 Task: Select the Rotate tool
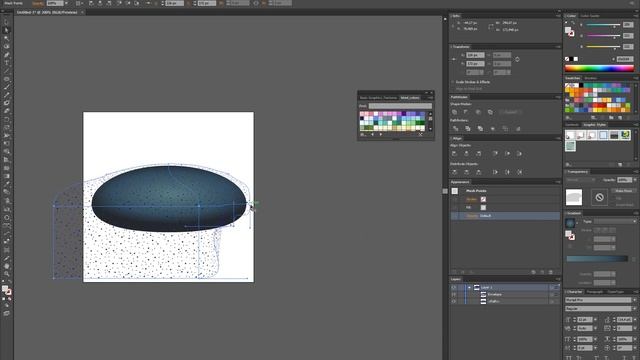pos(6,119)
